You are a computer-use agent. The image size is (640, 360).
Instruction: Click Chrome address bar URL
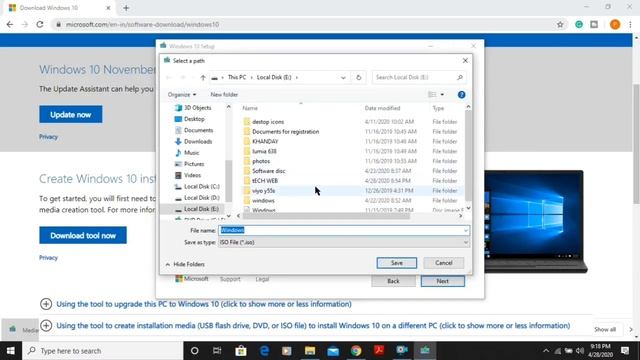pos(142,24)
